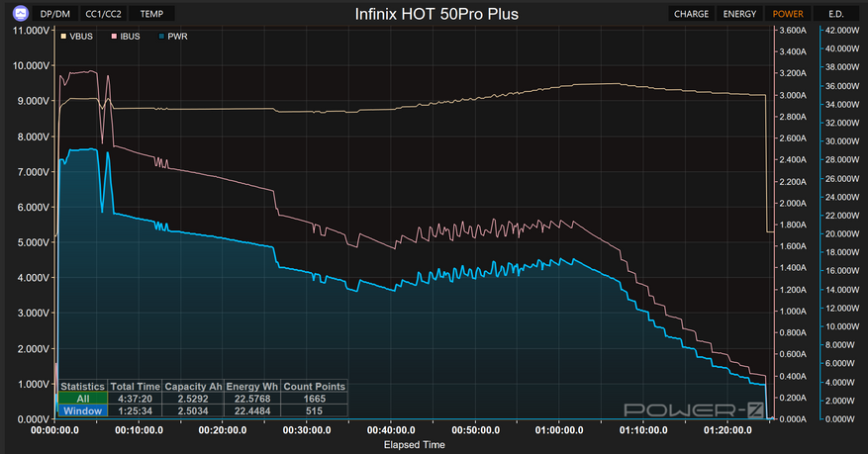This screenshot has width=868, height=454.
Task: Toggle the PWR legend series
Action: tap(173, 37)
